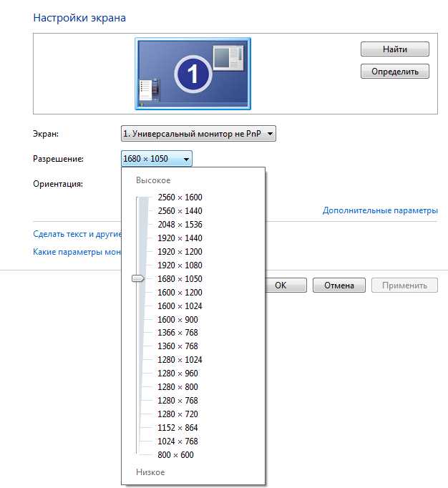Choose 1920 × 1080 resolution
Screen dimensions: 448x488
(180, 265)
